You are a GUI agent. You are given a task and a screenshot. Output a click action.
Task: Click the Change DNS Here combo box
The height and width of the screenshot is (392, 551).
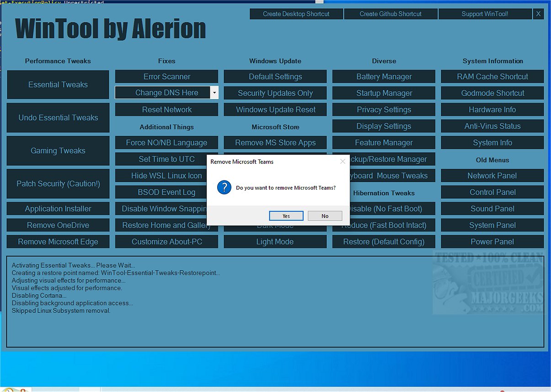[x=167, y=93]
